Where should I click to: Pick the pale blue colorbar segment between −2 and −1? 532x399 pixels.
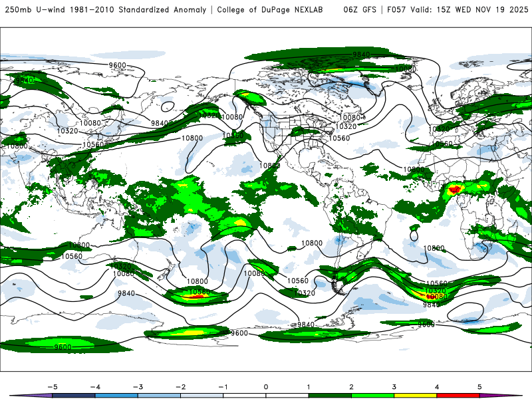(202, 396)
